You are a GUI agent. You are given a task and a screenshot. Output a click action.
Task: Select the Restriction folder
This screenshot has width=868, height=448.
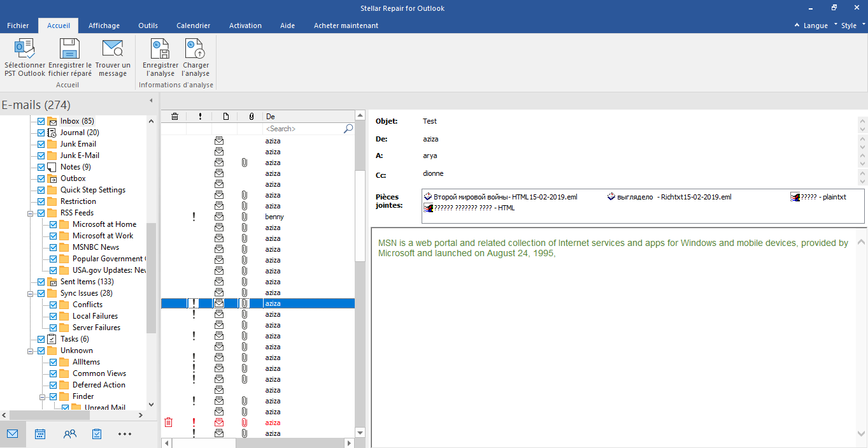pyautogui.click(x=78, y=201)
